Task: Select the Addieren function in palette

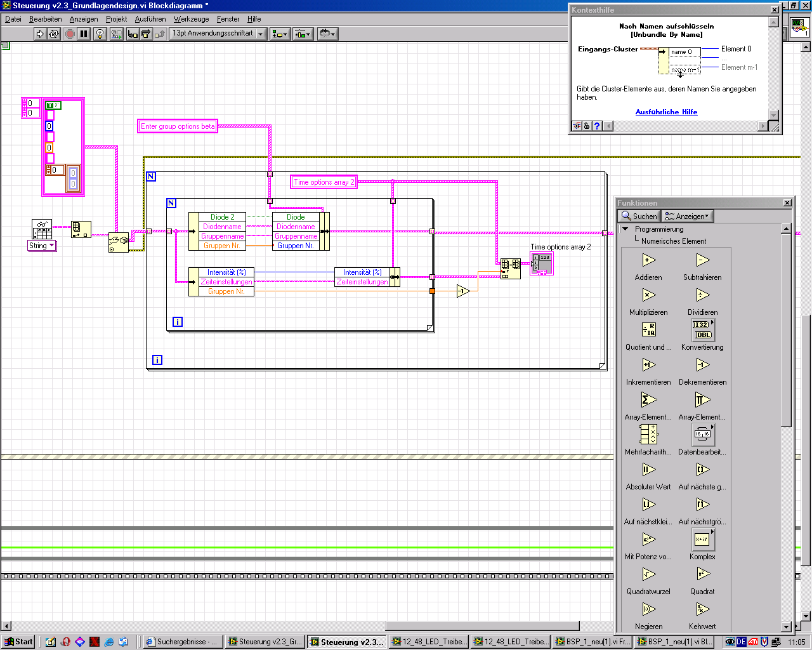Action: tap(648, 260)
